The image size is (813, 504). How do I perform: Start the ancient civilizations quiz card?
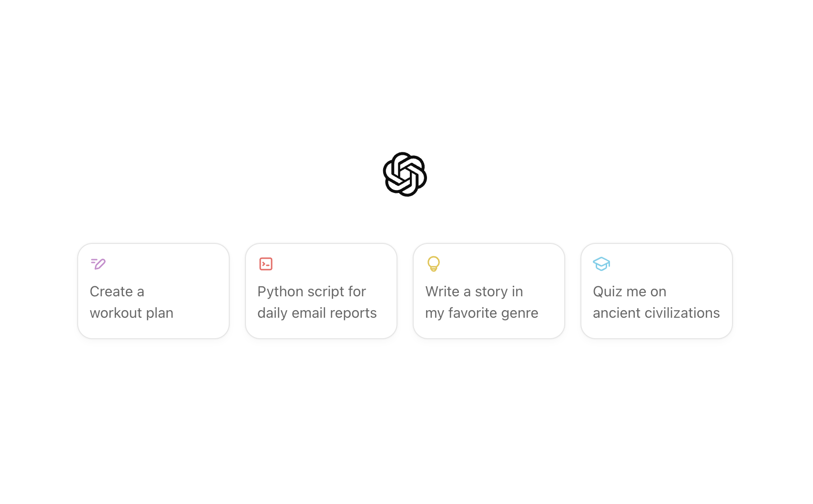[x=657, y=291]
